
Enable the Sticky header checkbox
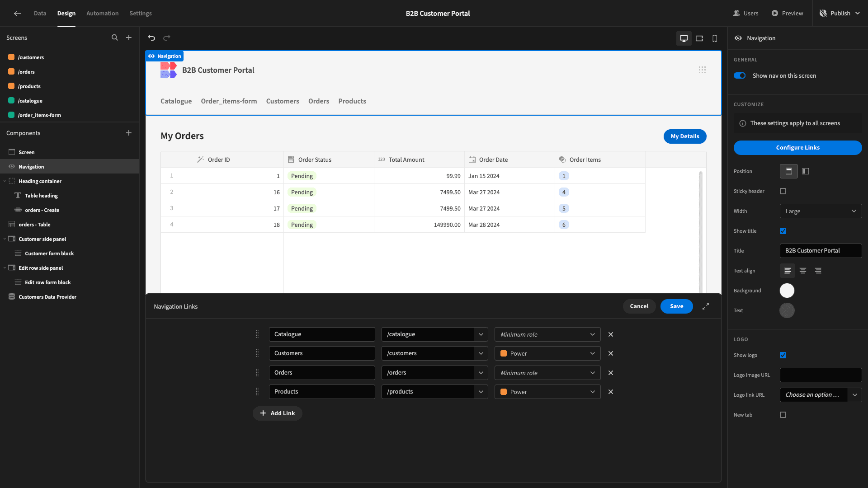[783, 191]
